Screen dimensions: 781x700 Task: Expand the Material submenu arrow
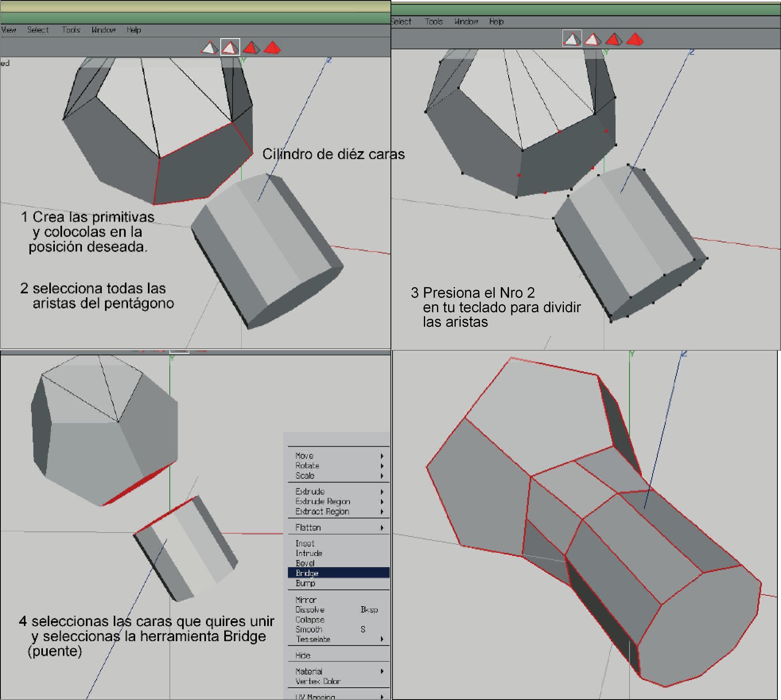[x=382, y=671]
